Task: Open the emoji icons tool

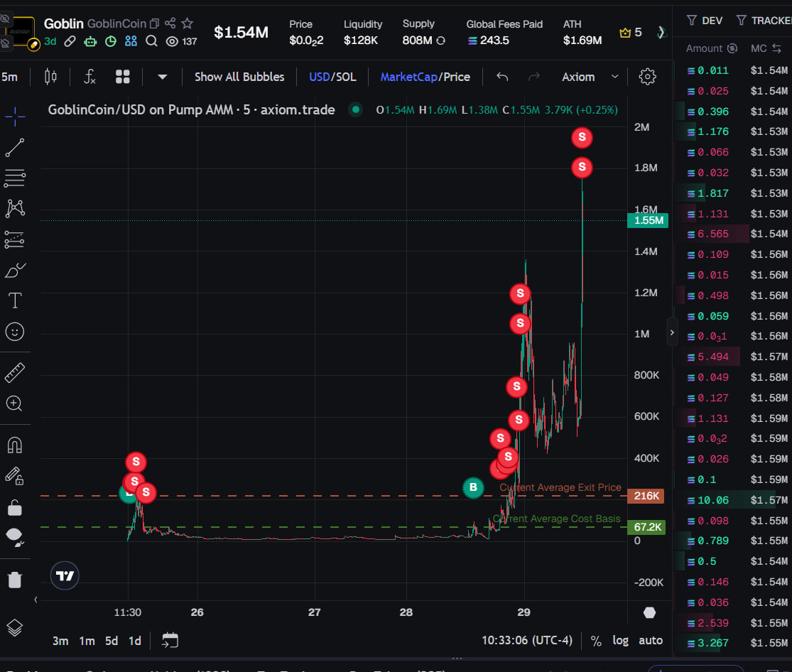Action: click(15, 332)
